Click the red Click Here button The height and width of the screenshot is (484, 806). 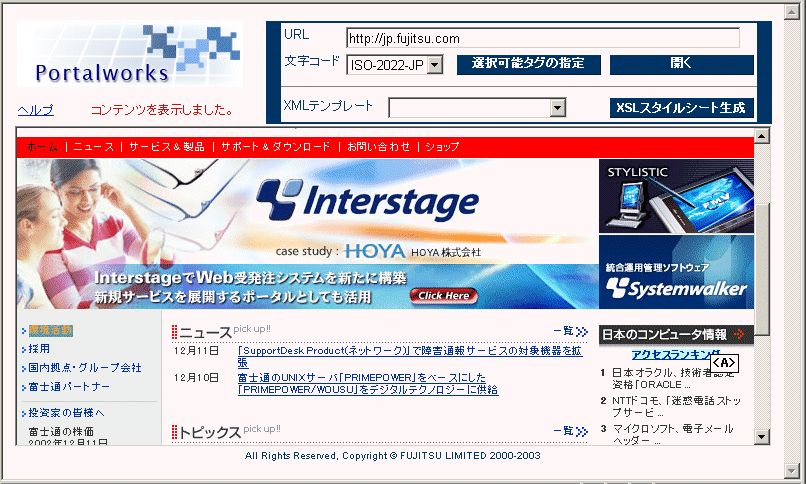444,295
